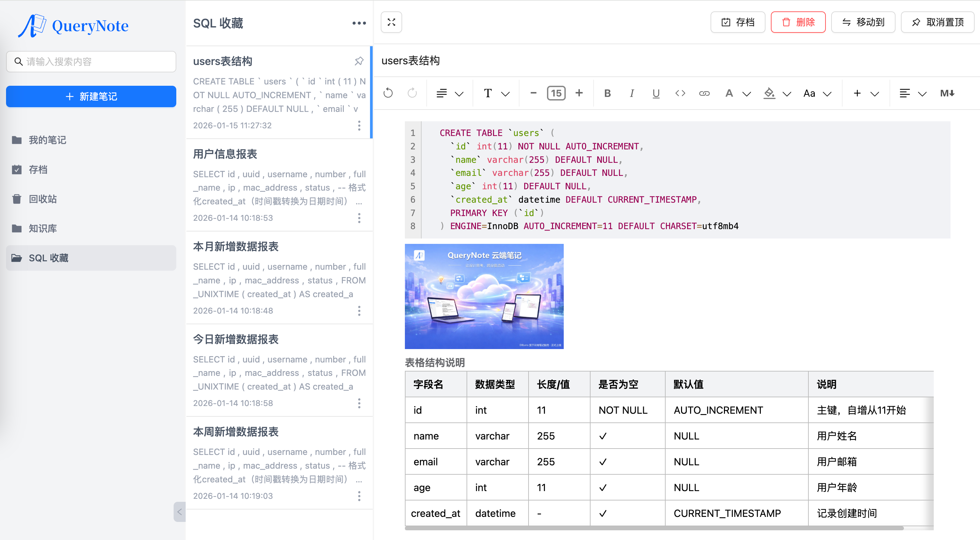Click the search notes input field
The width and height of the screenshot is (980, 540).
pos(91,62)
